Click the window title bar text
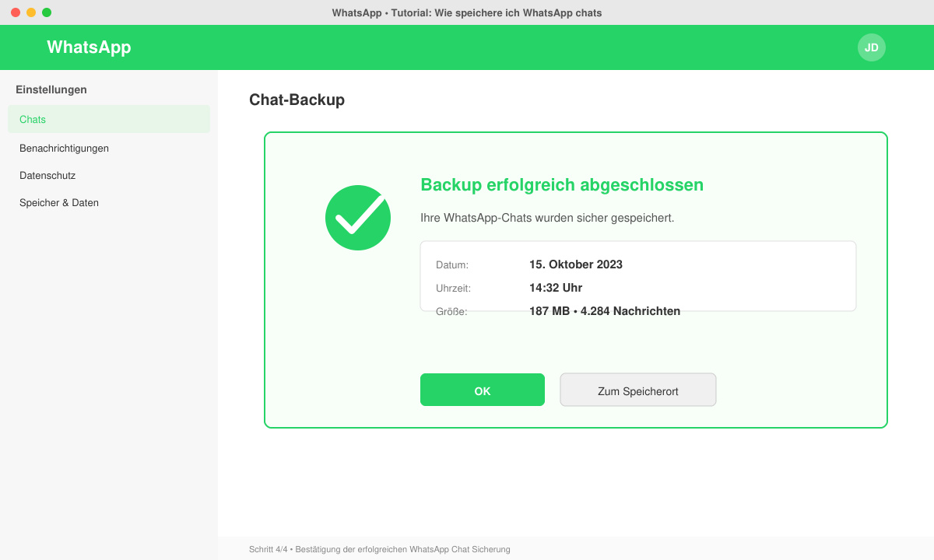This screenshot has height=560, width=934. click(x=467, y=12)
